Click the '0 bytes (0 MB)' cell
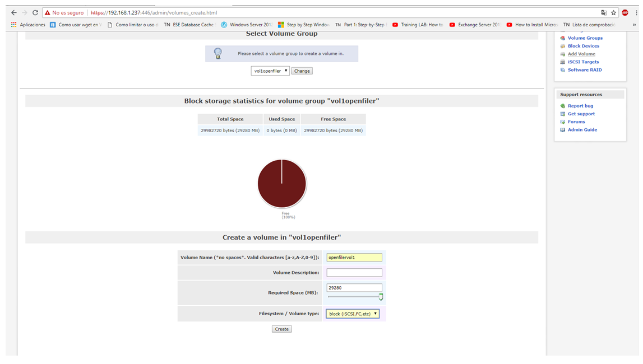Viewport: 643px width, 364px height. click(282, 130)
